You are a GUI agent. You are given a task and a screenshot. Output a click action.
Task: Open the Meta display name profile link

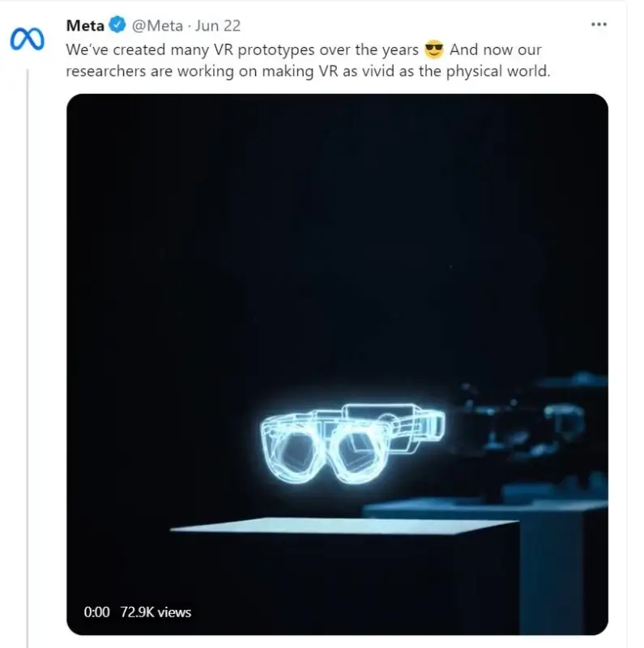pos(85,26)
